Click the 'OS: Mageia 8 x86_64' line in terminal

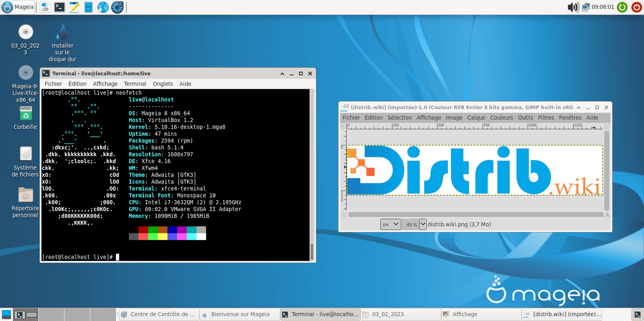pyautogui.click(x=159, y=113)
